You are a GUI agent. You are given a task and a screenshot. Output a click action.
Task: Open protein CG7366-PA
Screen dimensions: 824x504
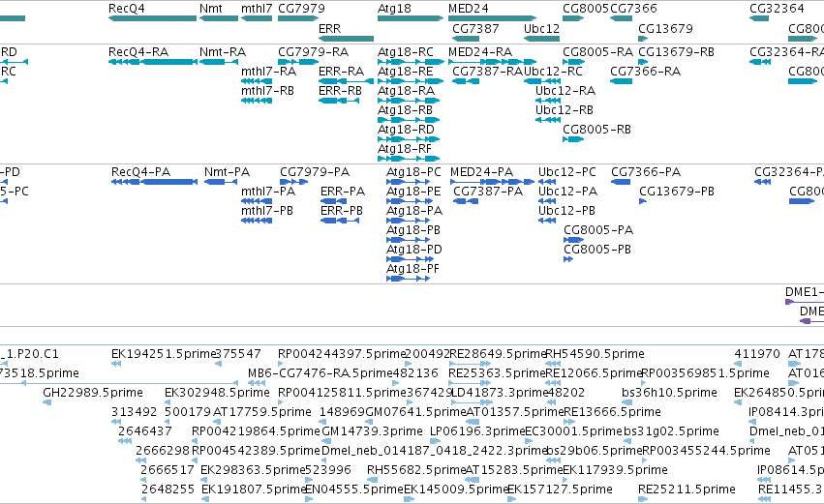click(x=621, y=182)
